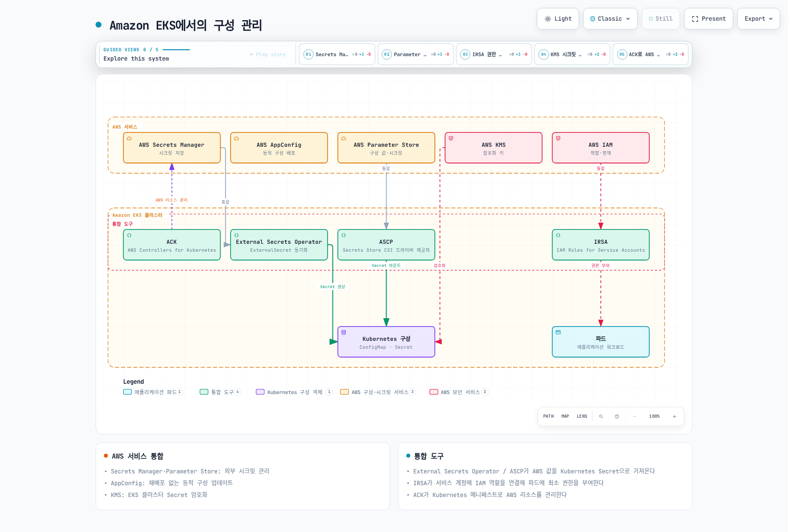Click the 통합 도구 card heading below diagram
Viewport: 788px width, 532px height.
coord(429,456)
